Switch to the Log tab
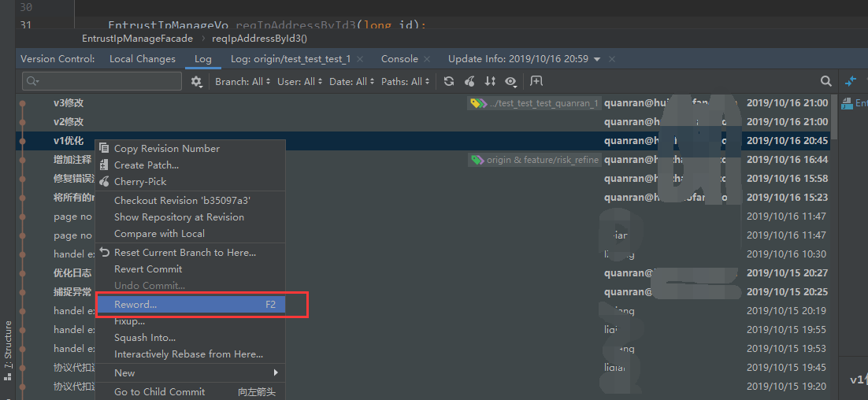Screen dimensions: 868x400 tap(203, 58)
